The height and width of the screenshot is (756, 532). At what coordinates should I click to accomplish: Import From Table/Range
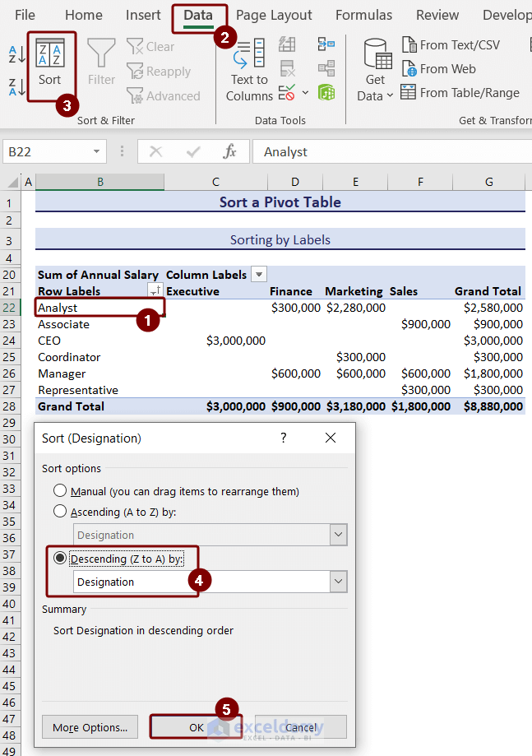(460, 93)
